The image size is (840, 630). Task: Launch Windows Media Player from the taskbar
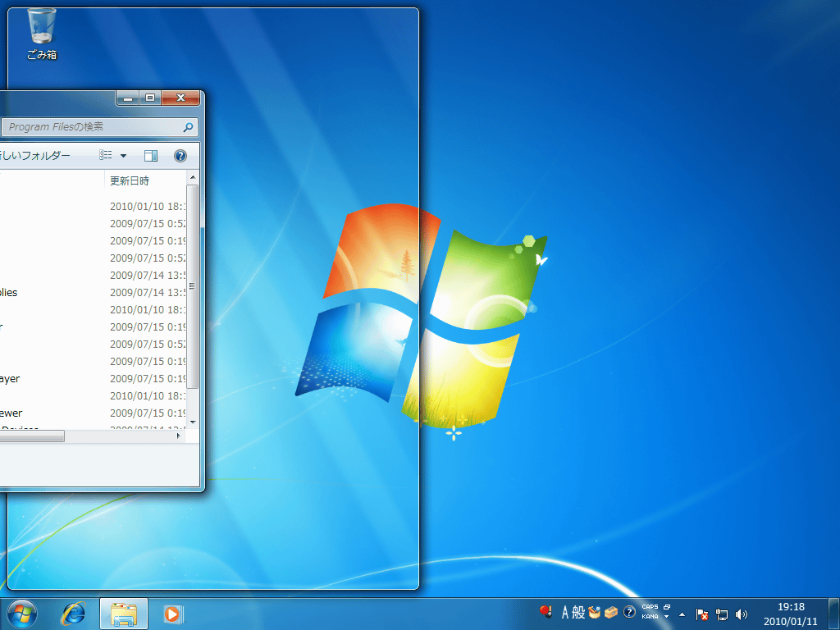(x=172, y=614)
